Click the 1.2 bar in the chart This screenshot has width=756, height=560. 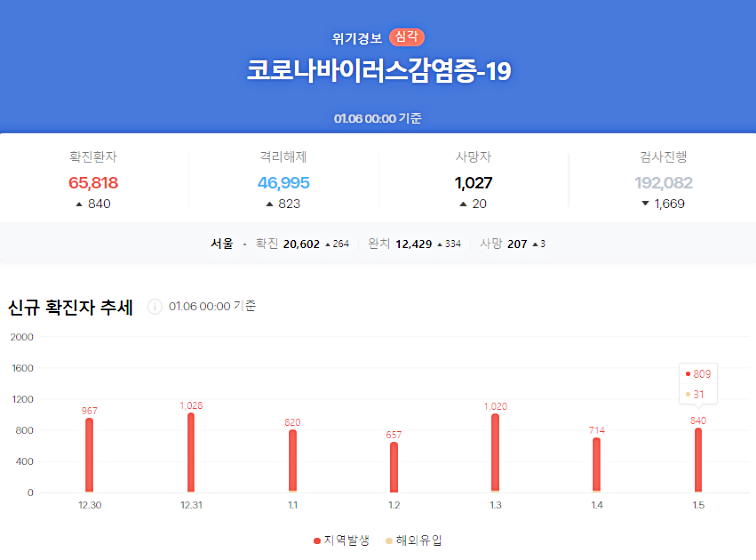pos(394,467)
